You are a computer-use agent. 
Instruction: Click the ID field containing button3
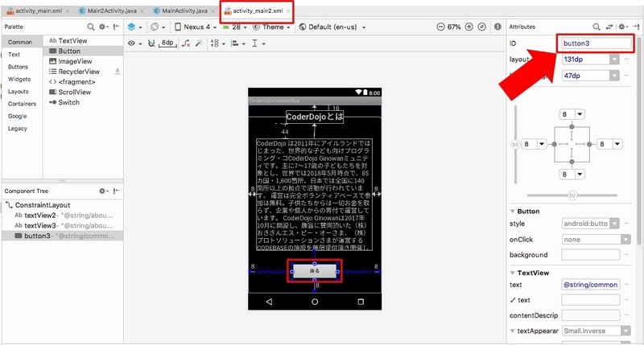click(597, 43)
